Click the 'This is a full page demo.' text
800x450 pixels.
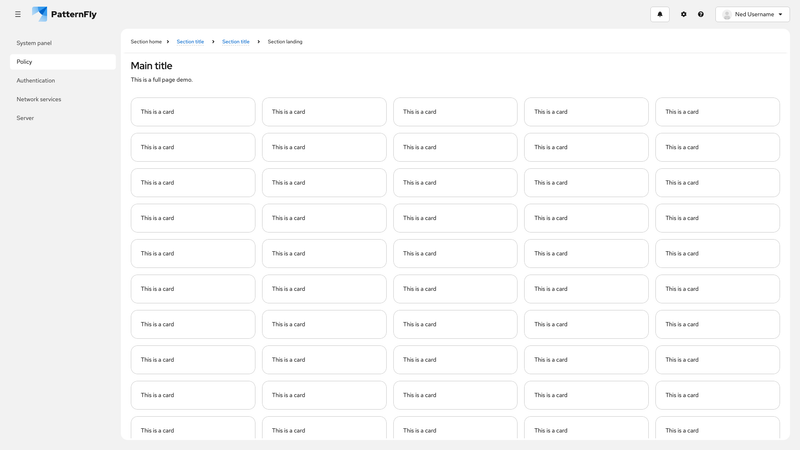click(x=162, y=80)
